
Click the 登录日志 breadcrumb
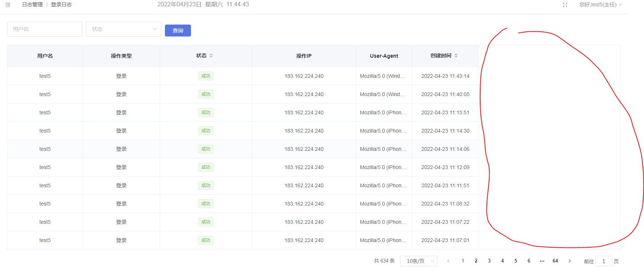tap(61, 5)
